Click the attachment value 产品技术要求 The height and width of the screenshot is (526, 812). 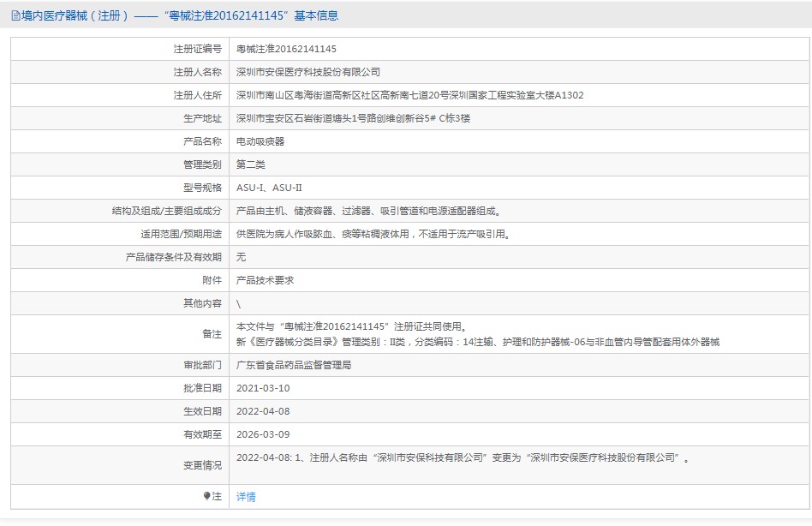pyautogui.click(x=266, y=280)
